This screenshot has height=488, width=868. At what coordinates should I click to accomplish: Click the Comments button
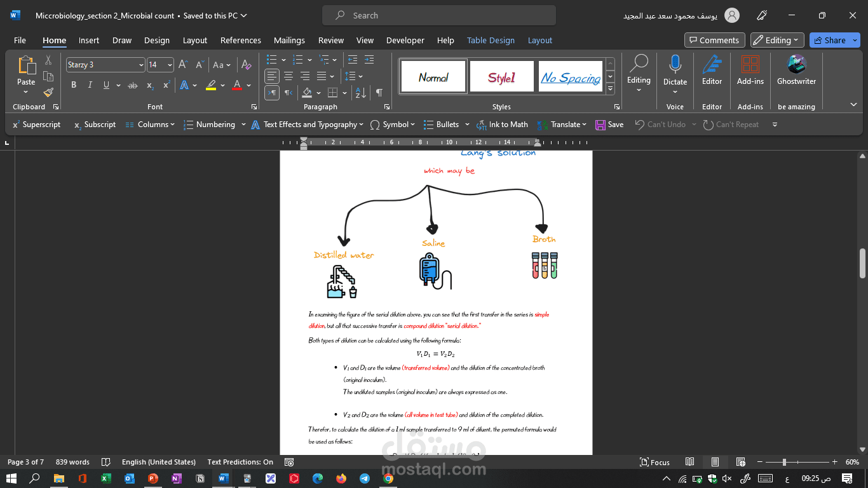(x=715, y=40)
